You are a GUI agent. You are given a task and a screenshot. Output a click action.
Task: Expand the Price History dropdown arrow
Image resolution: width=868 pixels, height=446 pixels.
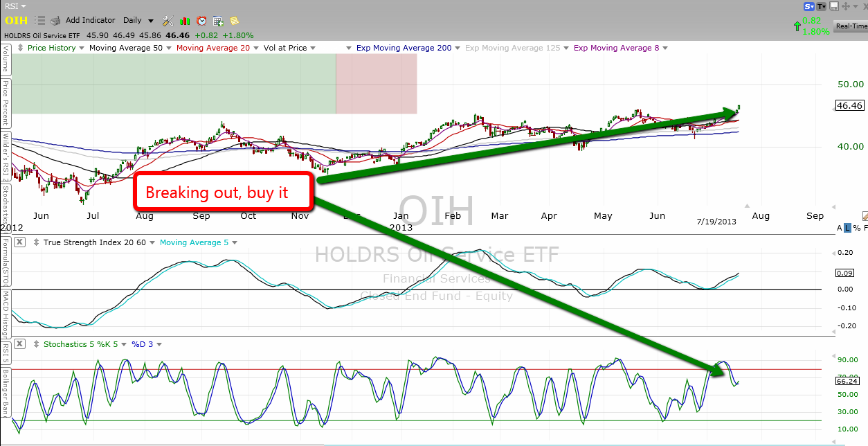[82, 48]
